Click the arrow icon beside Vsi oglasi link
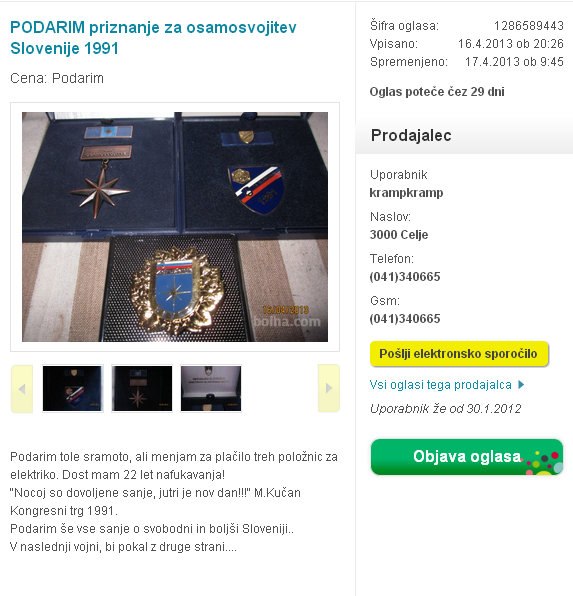The image size is (573, 596). coord(521,385)
